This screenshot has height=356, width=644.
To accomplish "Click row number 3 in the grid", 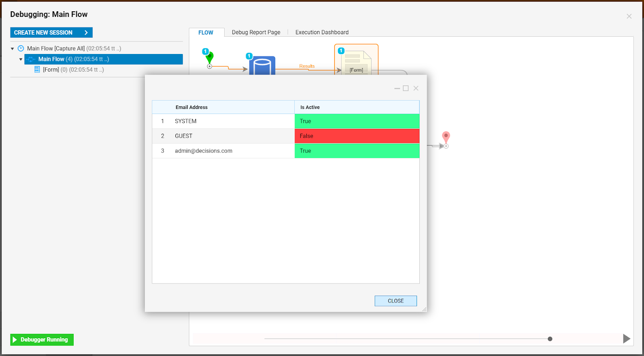I will coord(163,151).
